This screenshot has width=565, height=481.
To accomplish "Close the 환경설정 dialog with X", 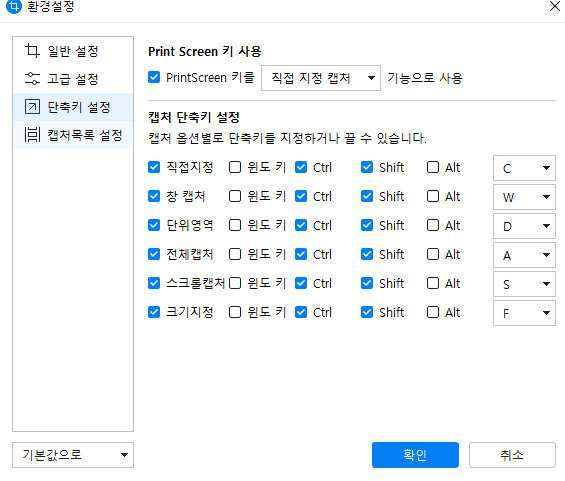I will coord(555,6).
